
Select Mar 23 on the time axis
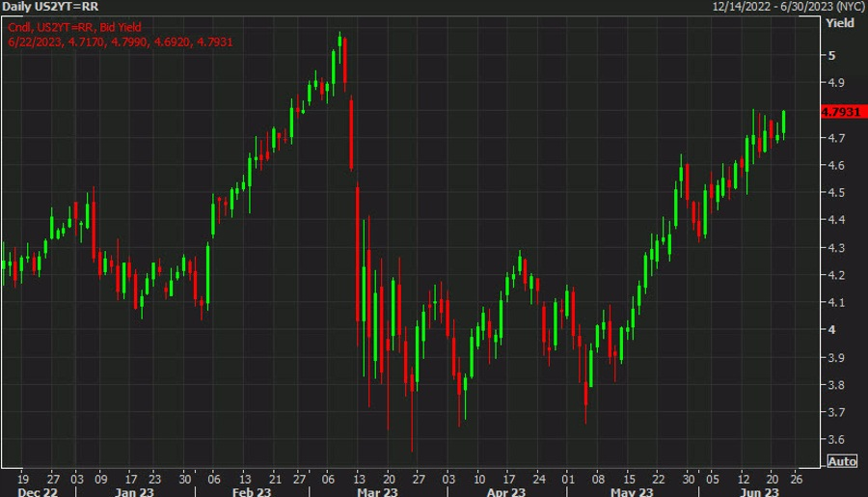pos(376,490)
